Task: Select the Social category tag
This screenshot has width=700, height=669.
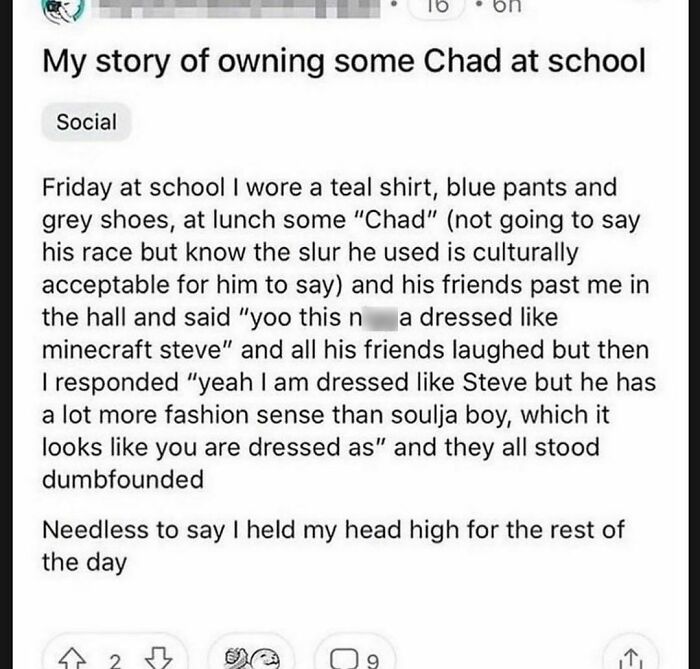Action: coord(86,123)
